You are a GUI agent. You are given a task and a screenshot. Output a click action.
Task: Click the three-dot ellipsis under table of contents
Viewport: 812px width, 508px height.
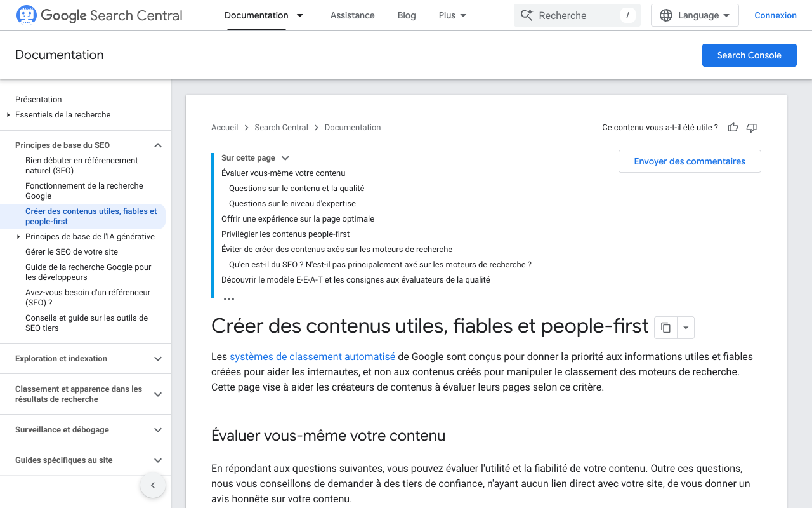coord(229,299)
